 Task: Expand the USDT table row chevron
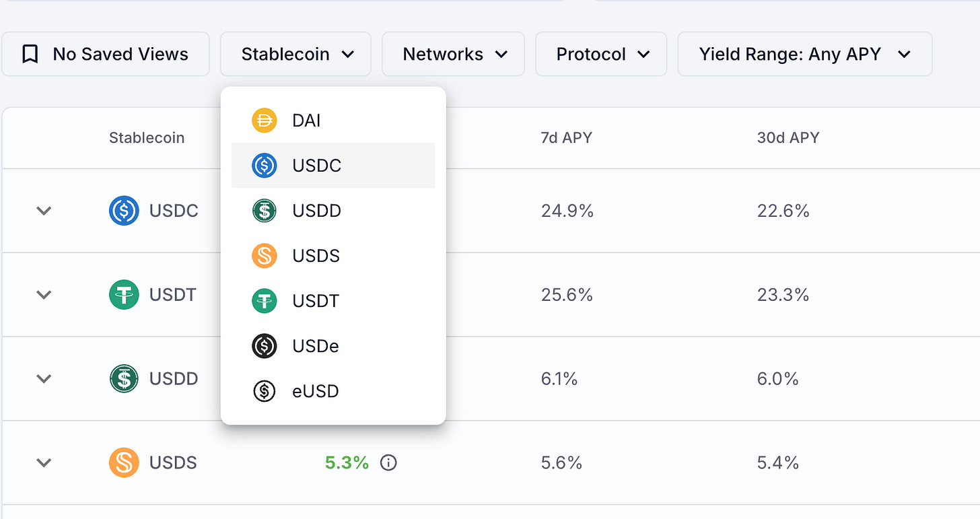pyautogui.click(x=44, y=295)
